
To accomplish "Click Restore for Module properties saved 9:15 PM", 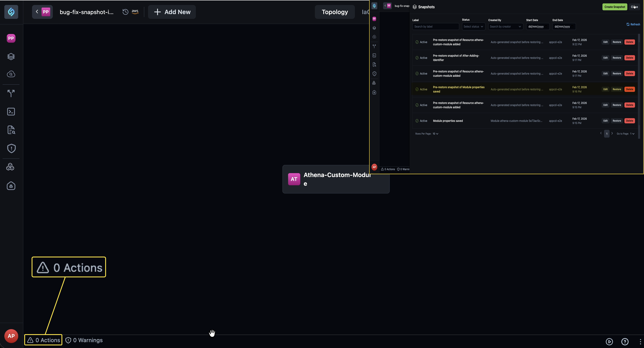I will click(617, 121).
